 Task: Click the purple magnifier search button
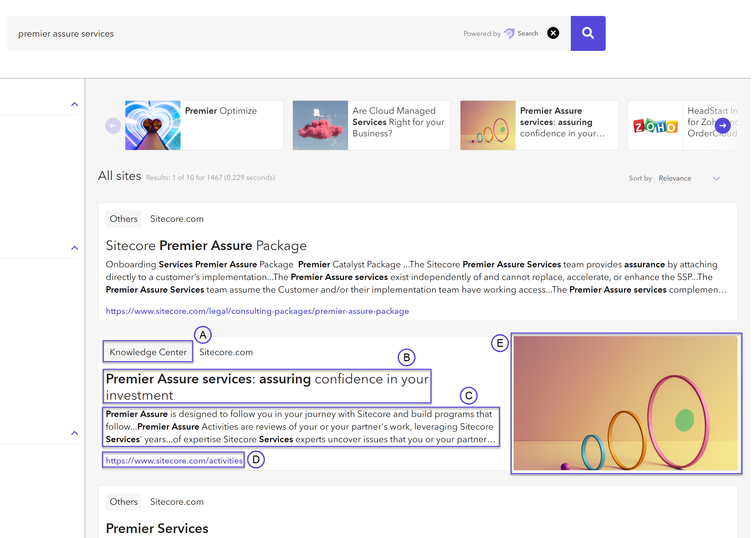(588, 33)
